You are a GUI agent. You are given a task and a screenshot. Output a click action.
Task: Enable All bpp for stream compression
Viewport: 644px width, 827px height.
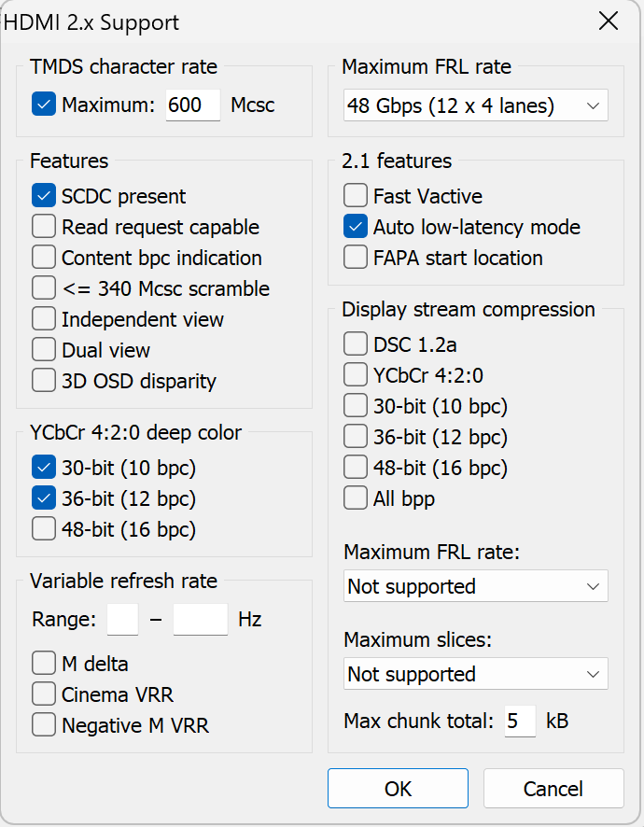point(356,498)
